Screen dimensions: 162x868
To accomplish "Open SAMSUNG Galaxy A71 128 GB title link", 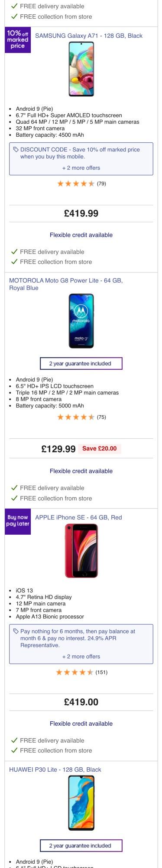I will pos(89,36).
